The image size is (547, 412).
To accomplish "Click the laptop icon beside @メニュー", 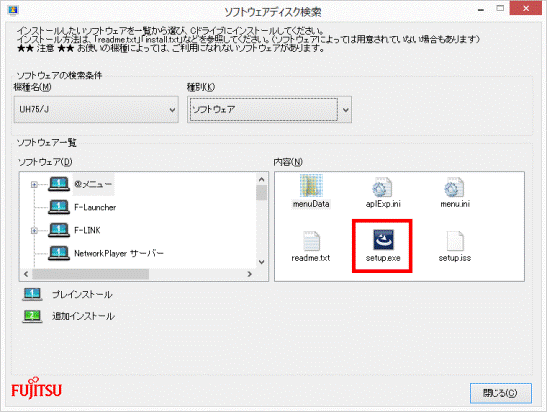I will (59, 184).
